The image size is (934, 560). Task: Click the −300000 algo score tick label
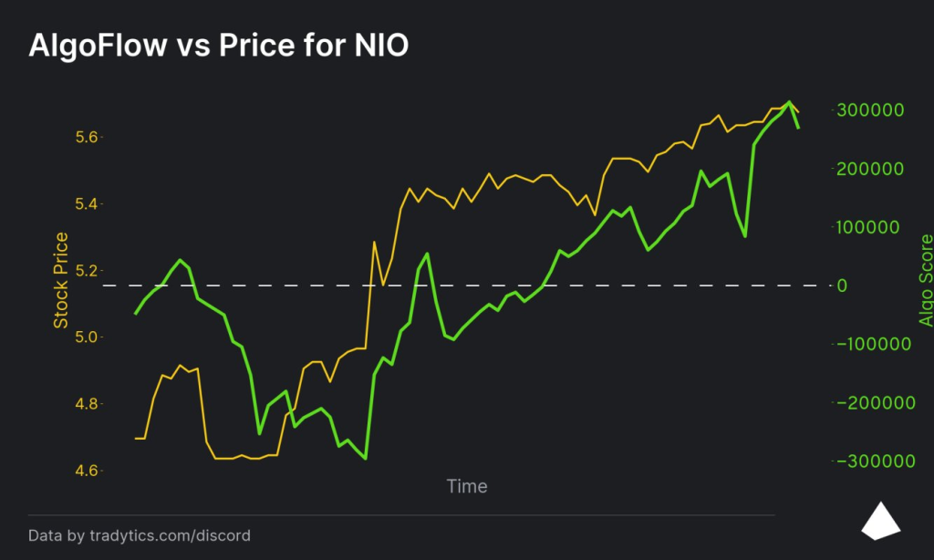tap(873, 461)
